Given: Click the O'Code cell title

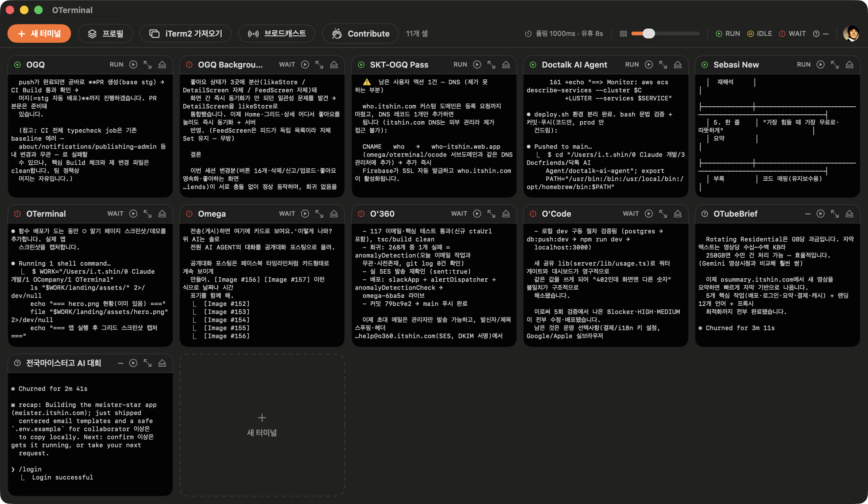Looking at the screenshot, I should [x=556, y=214].
